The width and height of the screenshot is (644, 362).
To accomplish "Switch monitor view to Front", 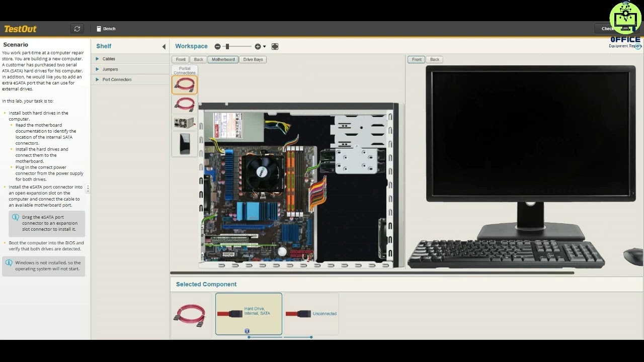I will [x=417, y=59].
